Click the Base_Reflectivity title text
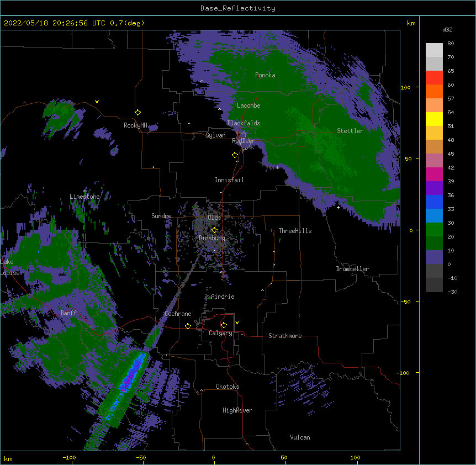Viewport: 476px width, 465px height. point(238,8)
